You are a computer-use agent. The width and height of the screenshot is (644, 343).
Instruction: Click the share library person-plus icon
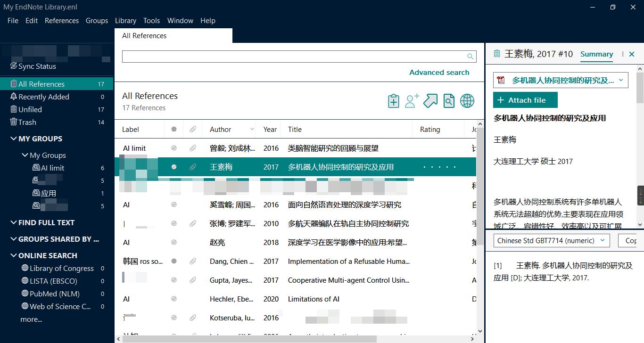click(412, 101)
